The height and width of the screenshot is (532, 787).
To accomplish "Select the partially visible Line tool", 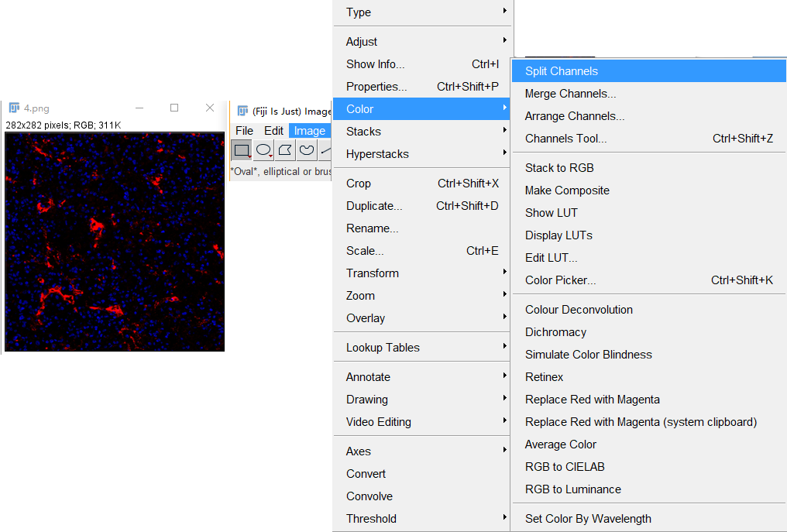I will [325, 150].
